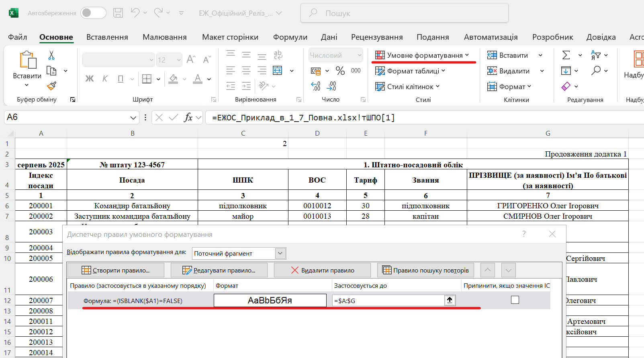644x358 pixels.
Task: Expand the Числовий number format dropdown
Action: (x=359, y=55)
